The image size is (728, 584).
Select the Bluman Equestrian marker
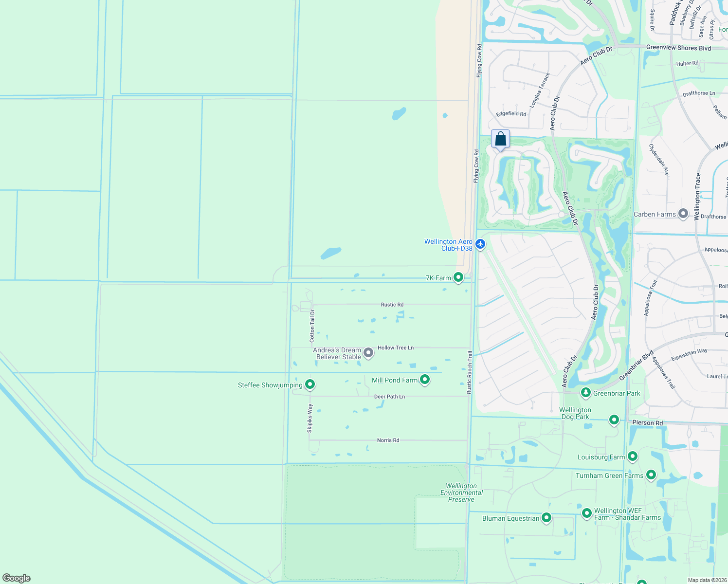546,517
